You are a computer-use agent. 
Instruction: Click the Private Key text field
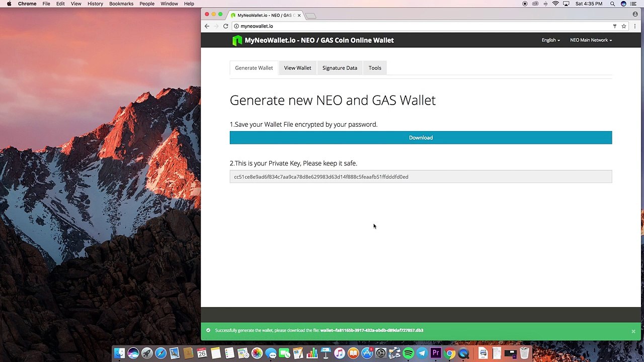pos(421,176)
